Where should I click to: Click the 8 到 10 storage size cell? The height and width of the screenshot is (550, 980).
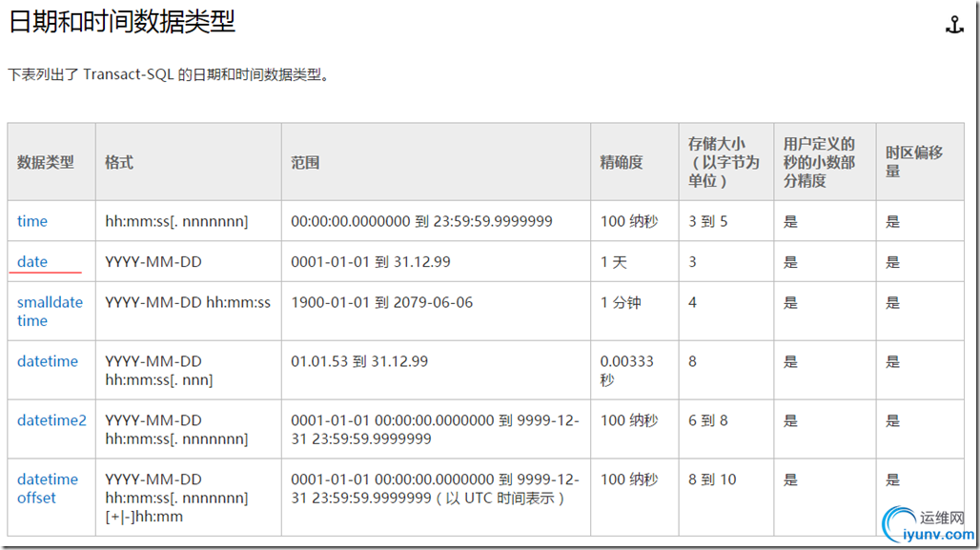tap(712, 479)
